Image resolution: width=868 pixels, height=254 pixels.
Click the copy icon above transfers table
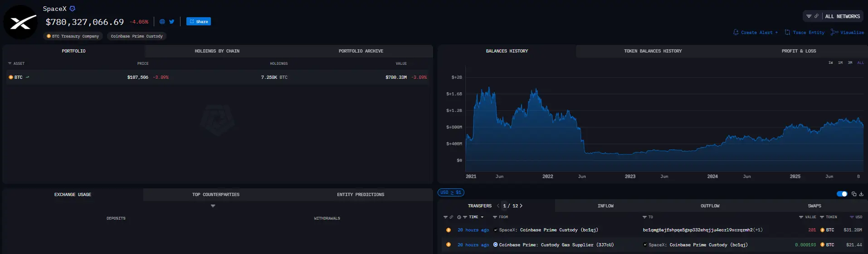tap(854, 194)
